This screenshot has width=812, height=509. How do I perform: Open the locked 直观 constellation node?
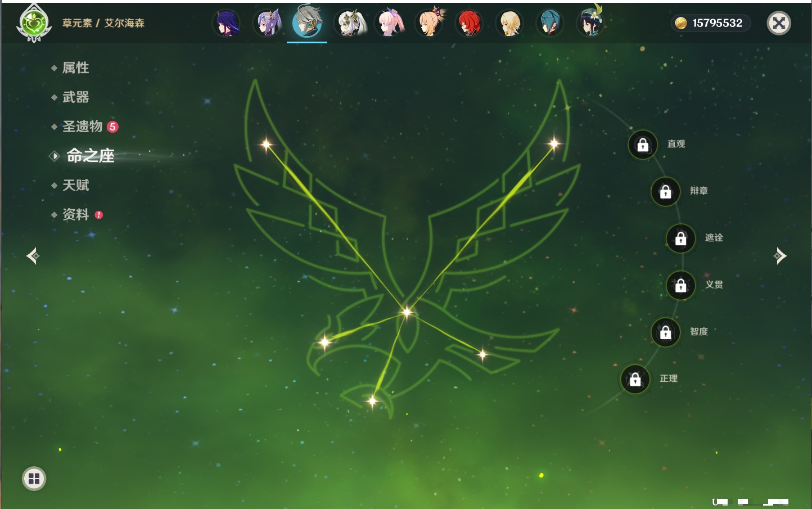(x=643, y=145)
